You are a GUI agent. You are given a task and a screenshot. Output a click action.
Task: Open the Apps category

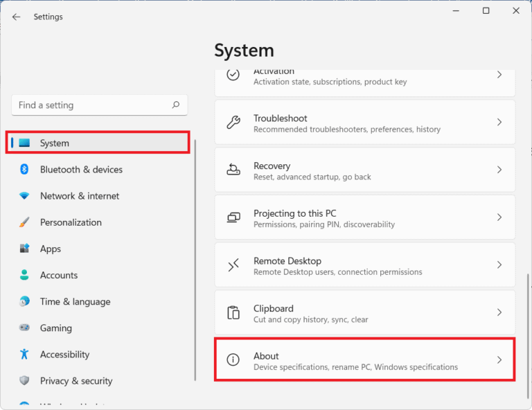coord(51,249)
